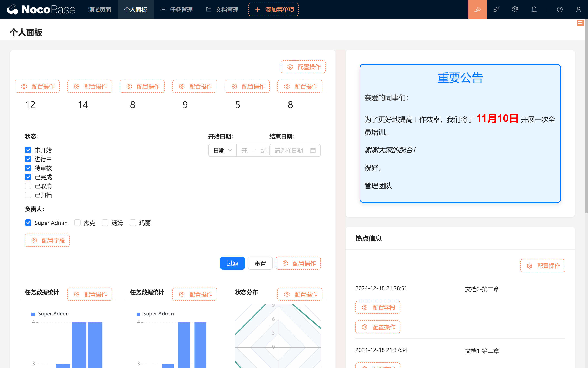Toggle the UI editor highlighter icon
The width and height of the screenshot is (588, 368).
[x=478, y=9]
